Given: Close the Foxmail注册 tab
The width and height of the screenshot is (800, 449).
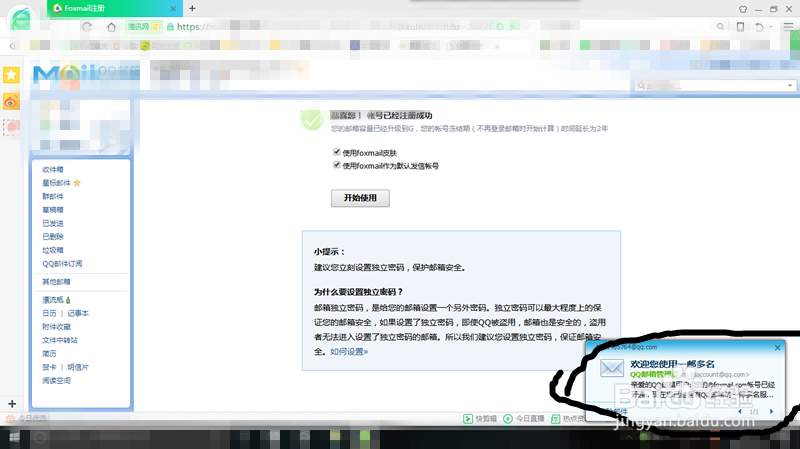Looking at the screenshot, I should click(173, 9).
